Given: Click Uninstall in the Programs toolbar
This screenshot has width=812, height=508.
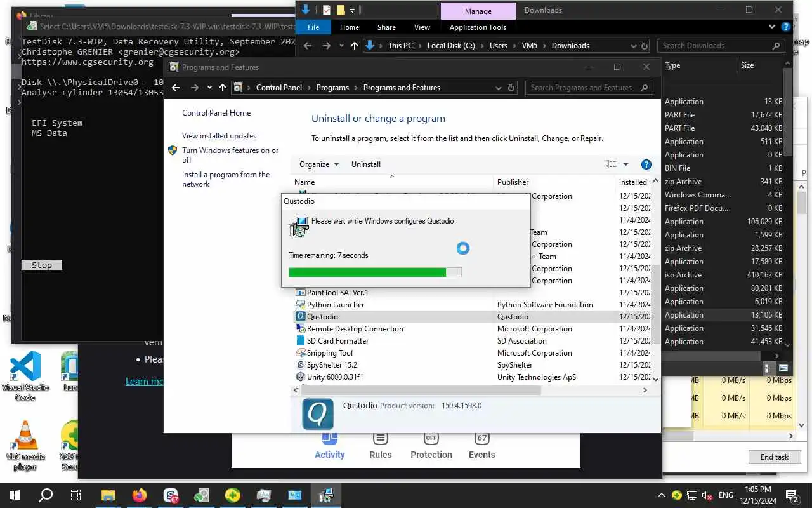Looking at the screenshot, I should click(366, 164).
